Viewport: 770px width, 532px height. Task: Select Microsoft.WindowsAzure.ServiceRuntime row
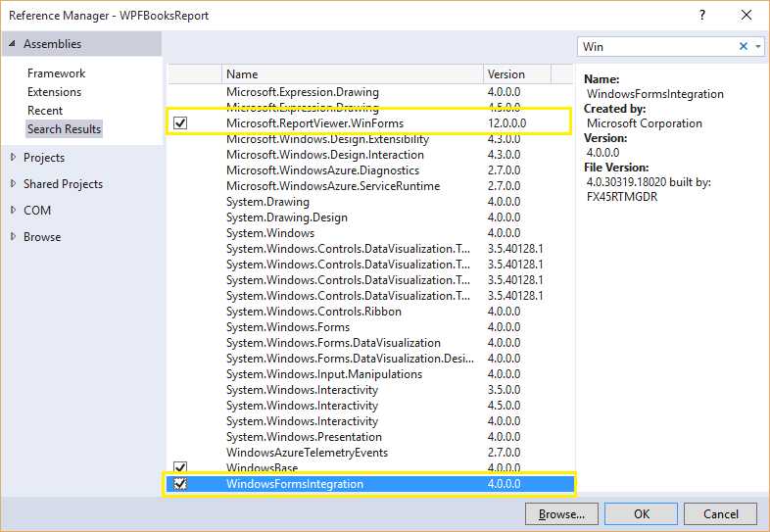(x=370, y=186)
